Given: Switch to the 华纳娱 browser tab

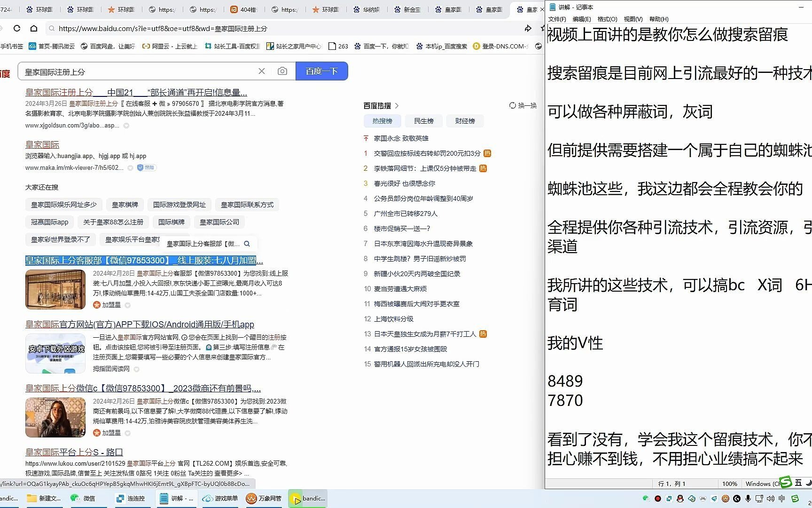Looking at the screenshot, I should [367, 9].
